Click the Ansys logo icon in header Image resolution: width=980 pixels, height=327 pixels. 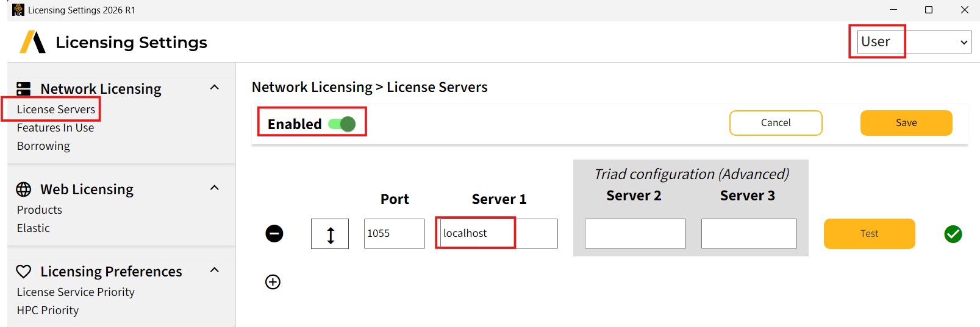coord(33,42)
